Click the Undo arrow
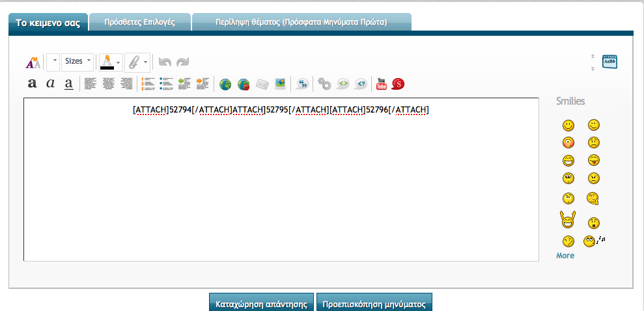644x311 pixels. (x=165, y=62)
